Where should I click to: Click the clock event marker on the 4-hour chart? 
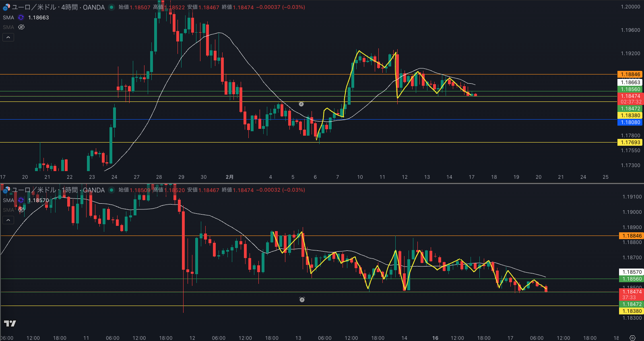[x=301, y=104]
